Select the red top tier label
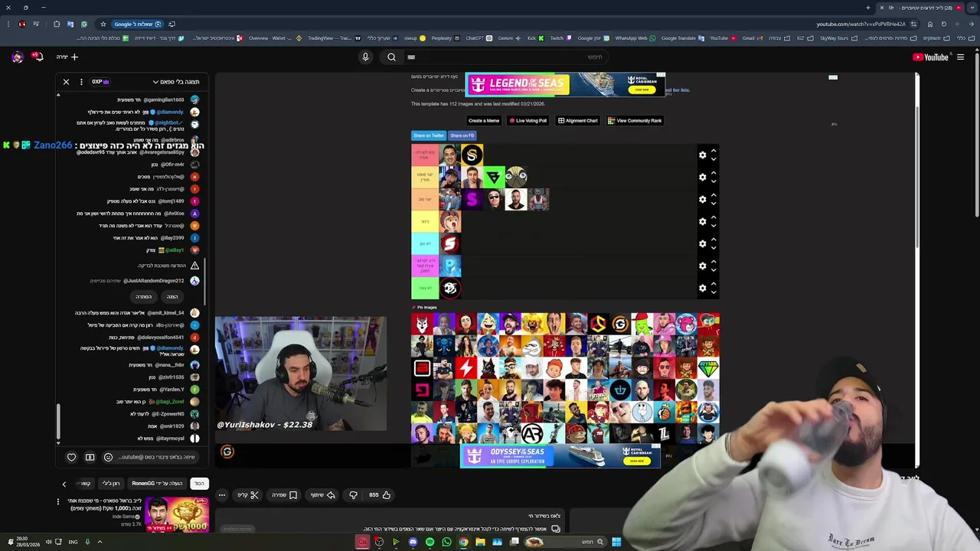 click(425, 155)
